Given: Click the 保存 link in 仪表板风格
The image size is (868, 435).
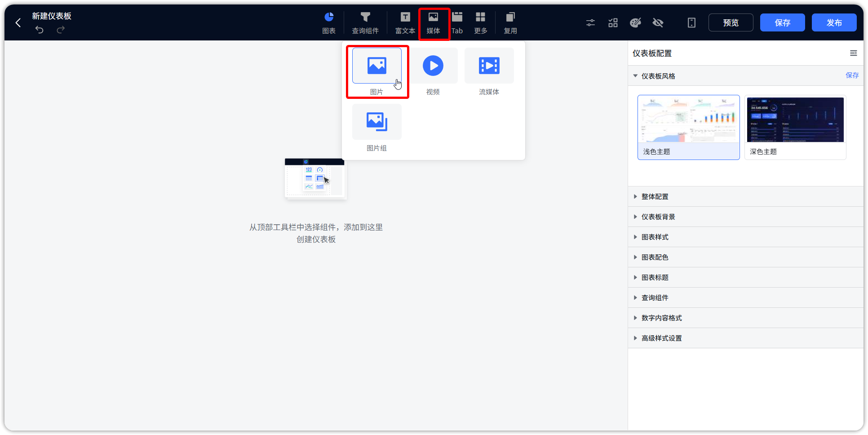Looking at the screenshot, I should (x=852, y=75).
